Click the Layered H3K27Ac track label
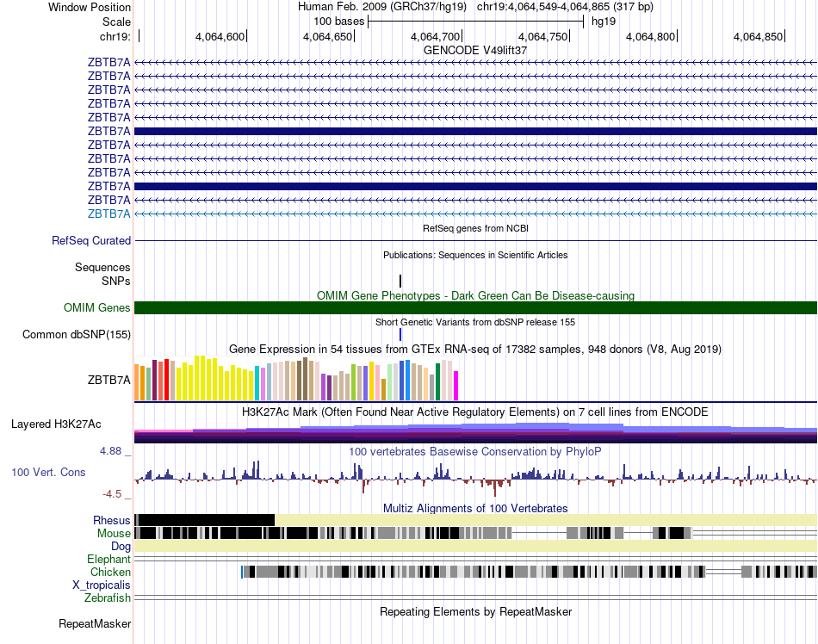Screen dimensions: 818x644 56,424
